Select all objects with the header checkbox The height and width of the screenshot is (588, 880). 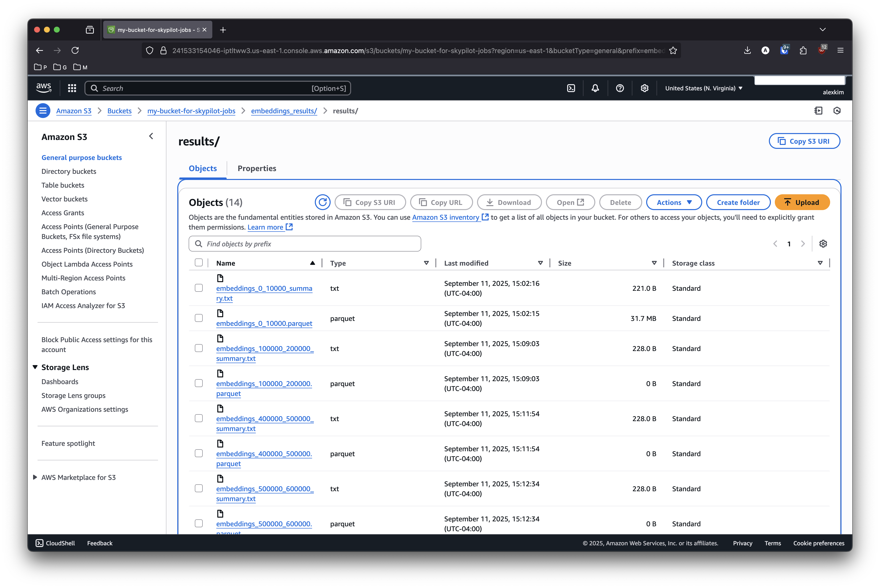click(199, 262)
